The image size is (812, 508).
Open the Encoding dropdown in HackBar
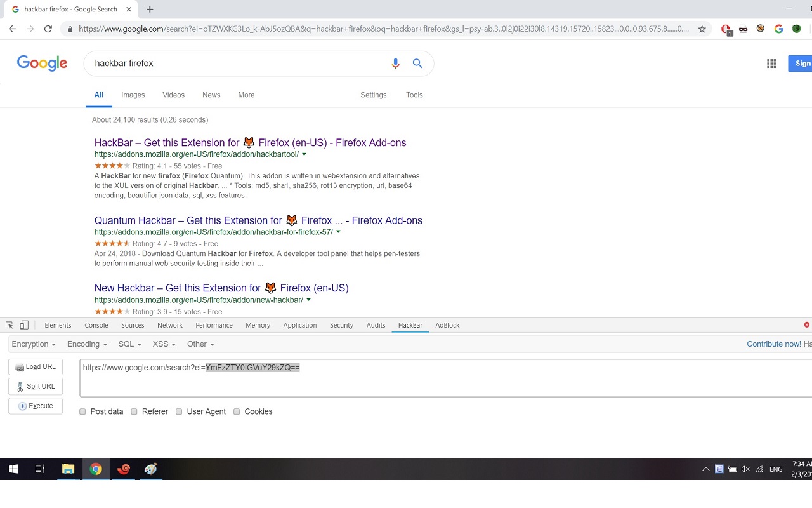tap(87, 344)
